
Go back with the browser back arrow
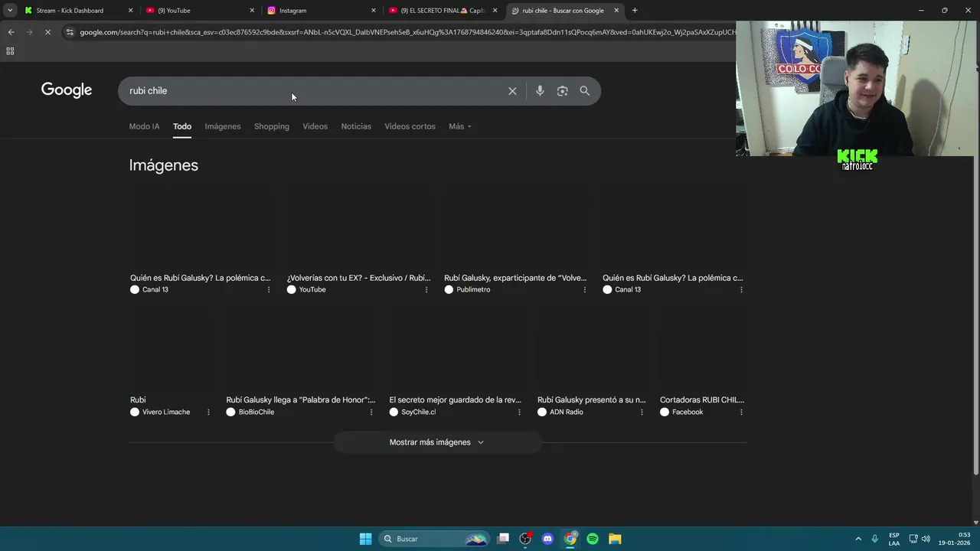[x=11, y=32]
